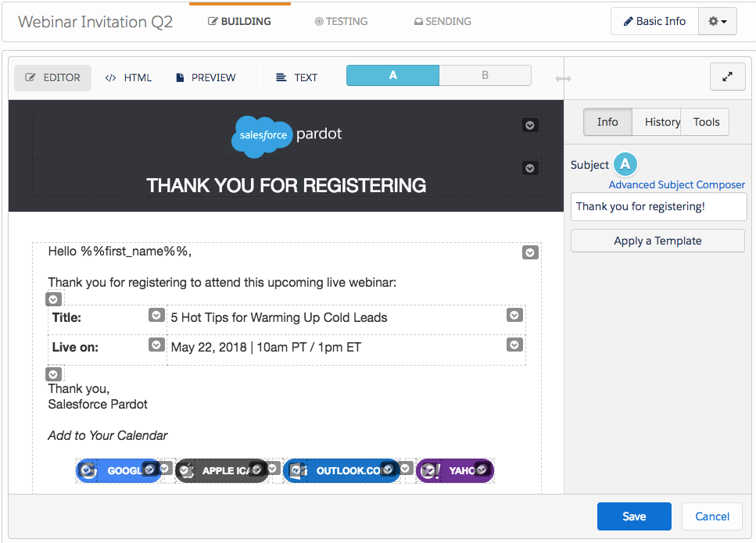
Task: Click the Google calendar button
Action: 119,470
